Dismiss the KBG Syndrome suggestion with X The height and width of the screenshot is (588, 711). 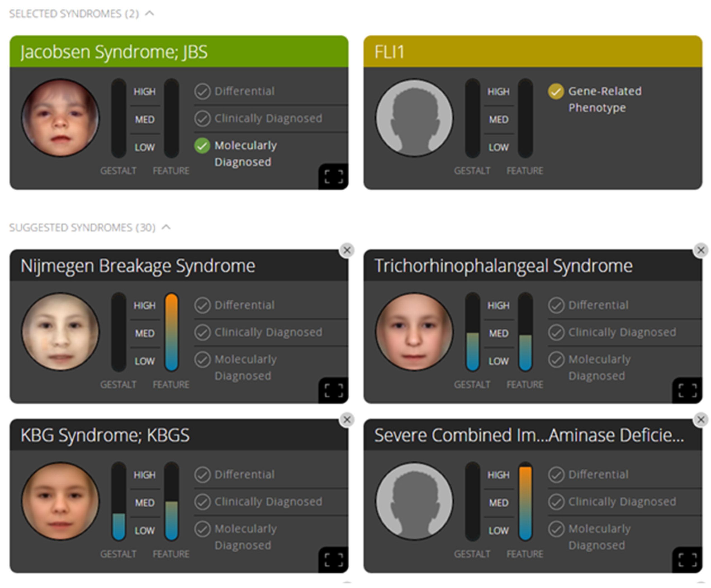pos(347,420)
